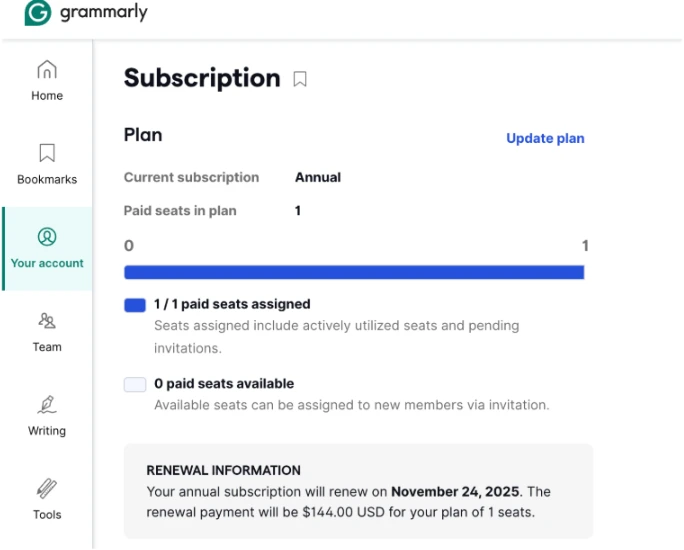684x550 pixels.
Task: Open the Home sidebar icon
Action: coord(47,69)
